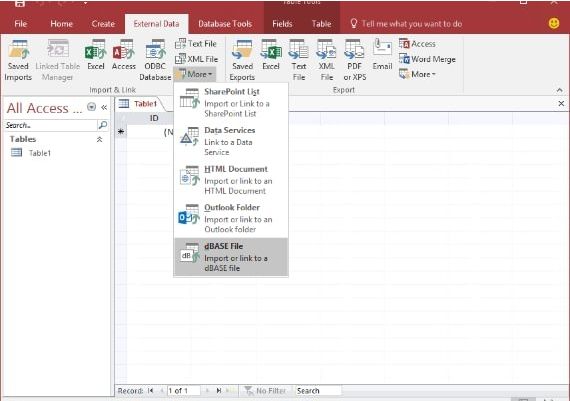The height and width of the screenshot is (401, 570).
Task: Switch to the Create tab
Action: pos(103,24)
